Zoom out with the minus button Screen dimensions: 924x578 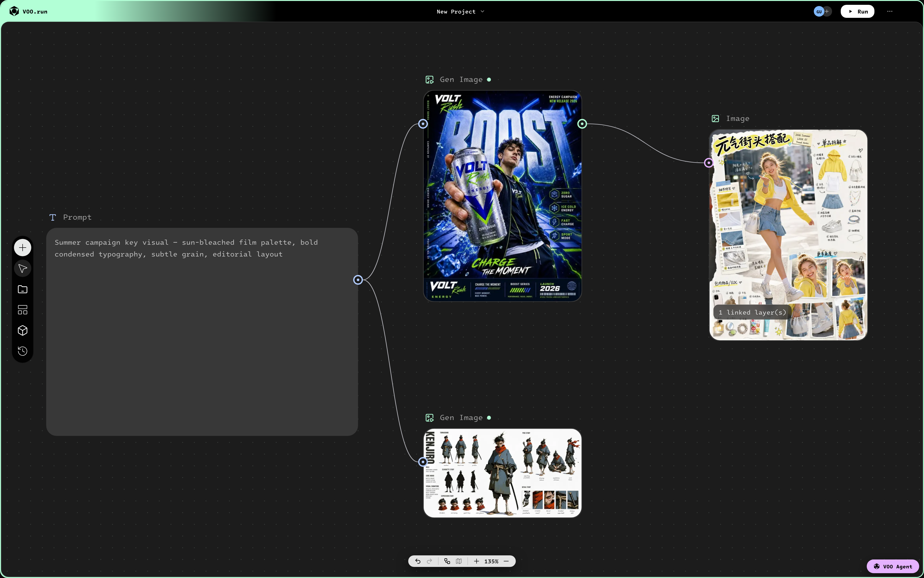click(506, 561)
